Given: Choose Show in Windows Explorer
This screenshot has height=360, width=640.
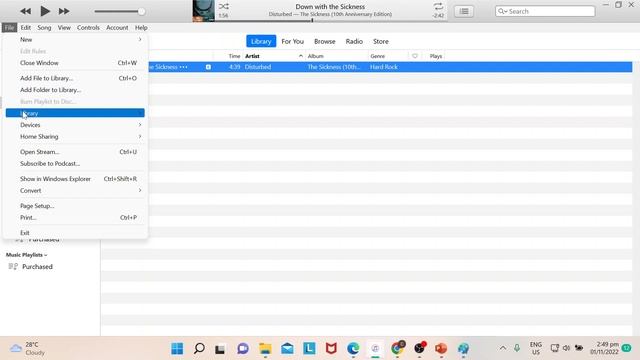Looking at the screenshot, I should [x=75, y=179].
